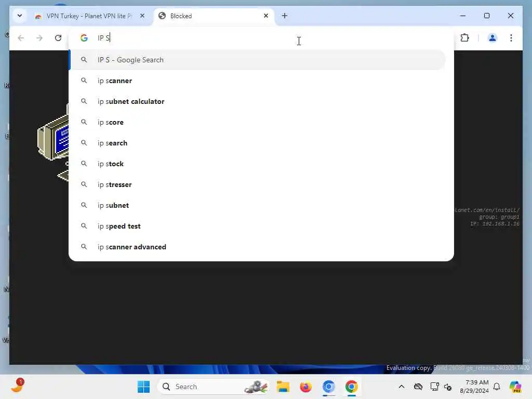Launch Firefox from the taskbar
The width and height of the screenshot is (532, 399).
coord(305,387)
